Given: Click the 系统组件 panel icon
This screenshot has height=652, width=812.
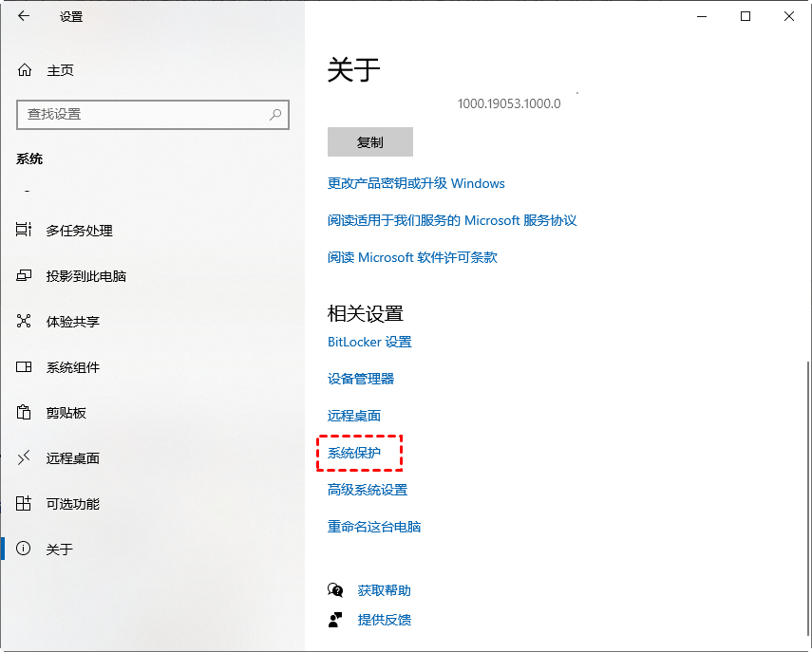Looking at the screenshot, I should click(x=24, y=367).
